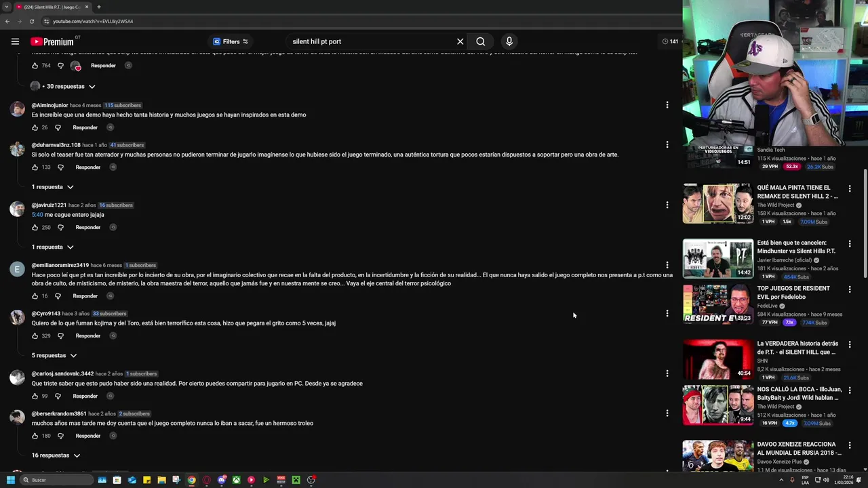Go back in browser history
This screenshot has width=868, height=488.
7,21
